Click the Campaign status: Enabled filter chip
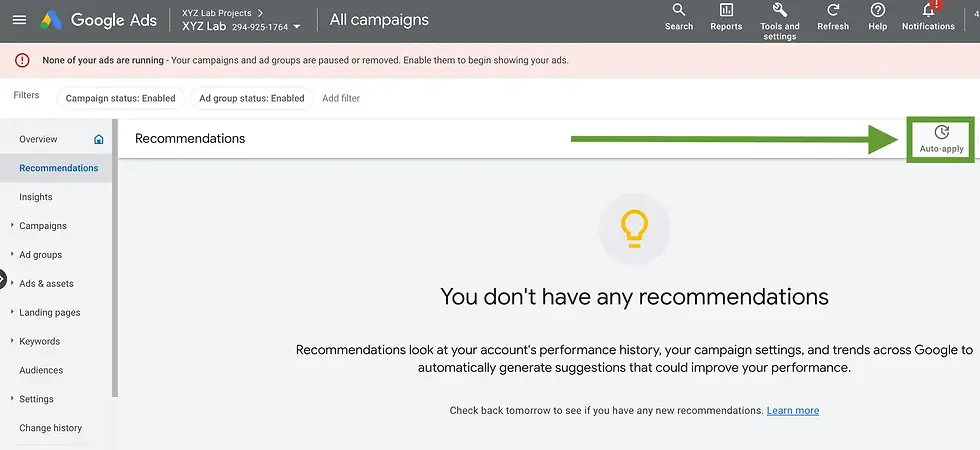Screen dimensions: 980x450 coord(120,98)
